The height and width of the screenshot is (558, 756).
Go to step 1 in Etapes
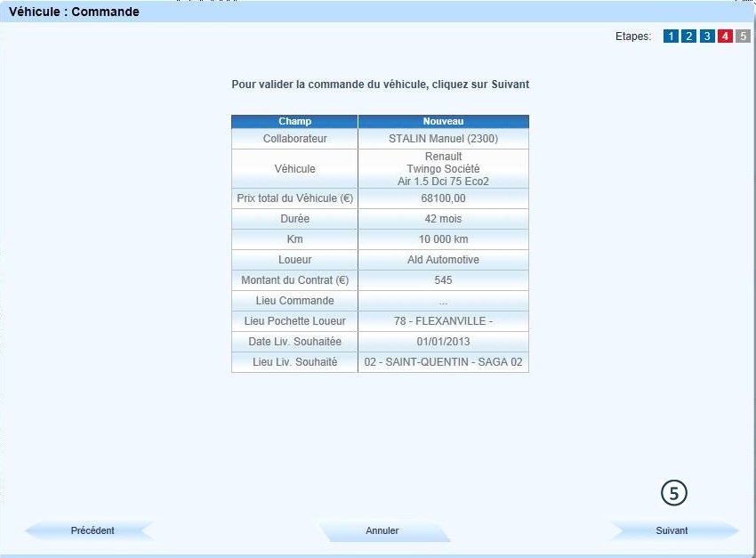point(671,36)
